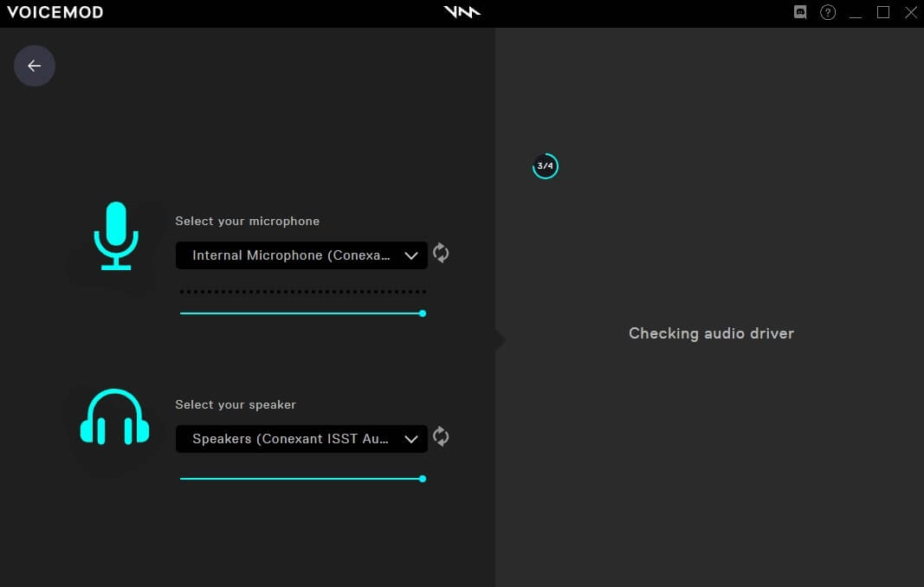
Task: Click the VM logo in the title bar
Action: pyautogui.click(x=462, y=12)
